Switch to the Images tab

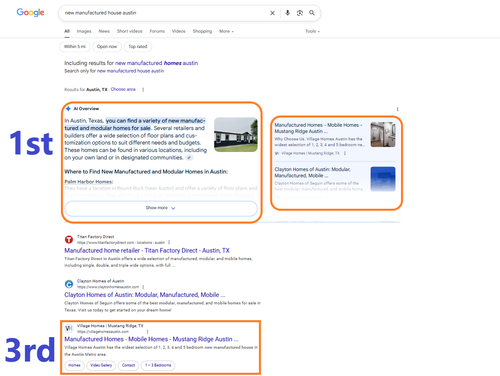[84, 31]
